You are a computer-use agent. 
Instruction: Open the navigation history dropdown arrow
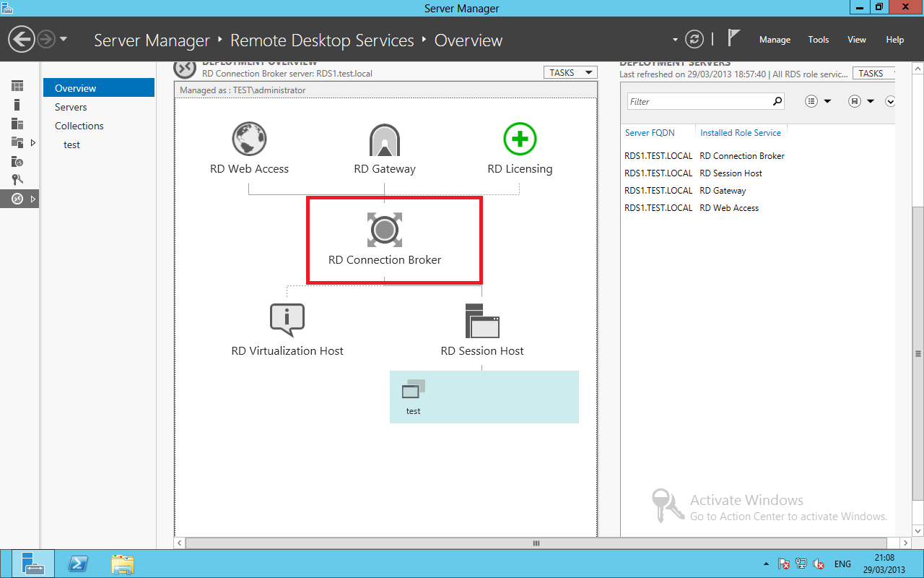pos(64,39)
